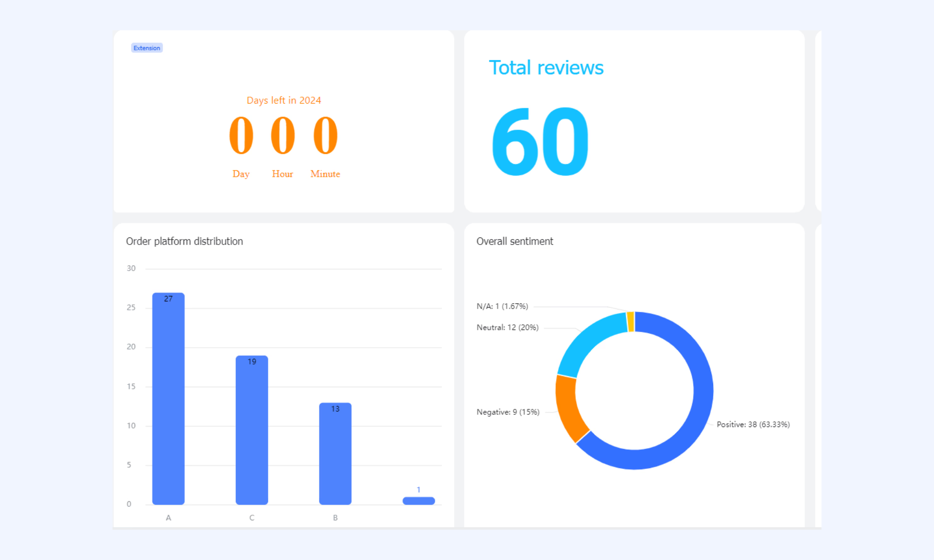Screen dimensions: 934x560
Task: Click the Hour countdown digit
Action: coord(283,135)
